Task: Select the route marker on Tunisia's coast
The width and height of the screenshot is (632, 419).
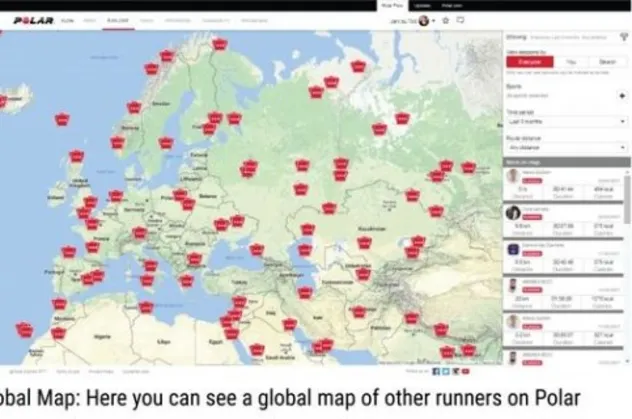Action: click(146, 307)
